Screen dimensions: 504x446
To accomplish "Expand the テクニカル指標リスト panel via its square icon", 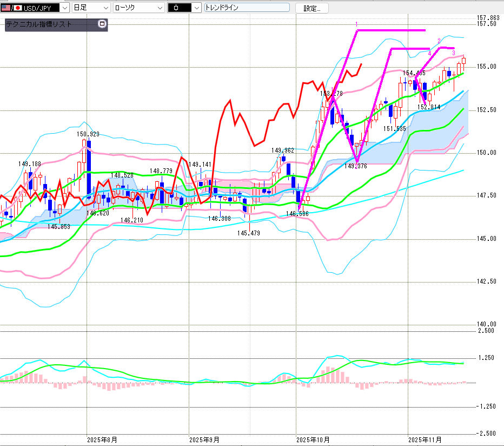I will [x=102, y=24].
